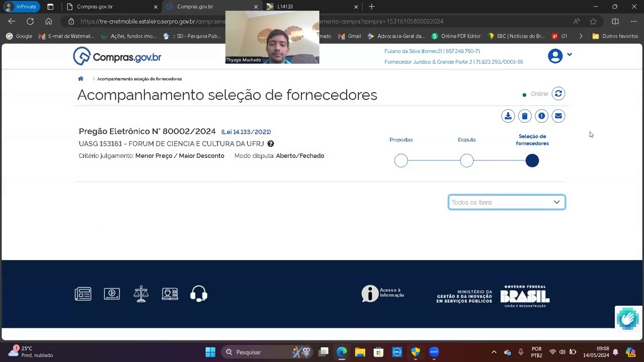Open Microsoft Store from taskbar
The width and height of the screenshot is (644, 362).
tap(378, 352)
